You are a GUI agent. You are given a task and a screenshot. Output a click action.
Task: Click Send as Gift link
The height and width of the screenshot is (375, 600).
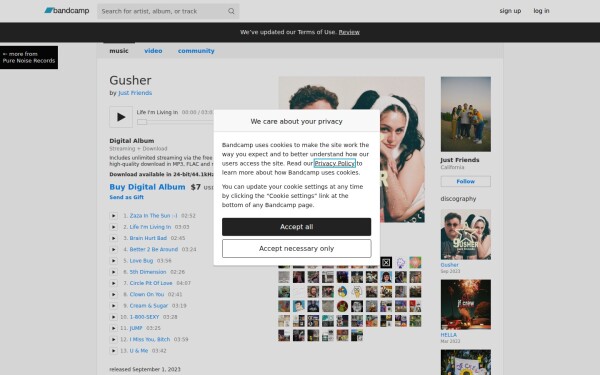(x=127, y=197)
